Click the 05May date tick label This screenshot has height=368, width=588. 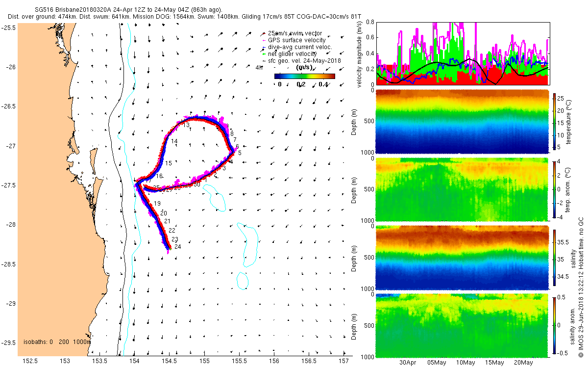(437, 363)
